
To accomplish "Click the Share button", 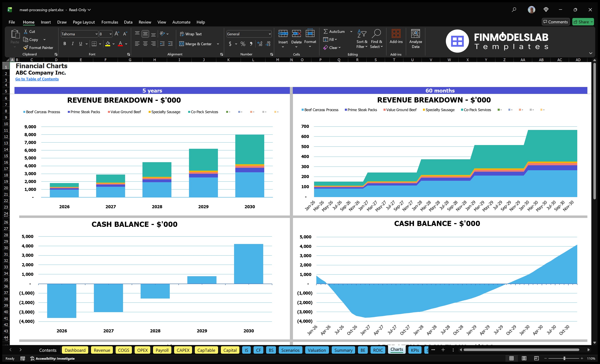I will point(583,22).
